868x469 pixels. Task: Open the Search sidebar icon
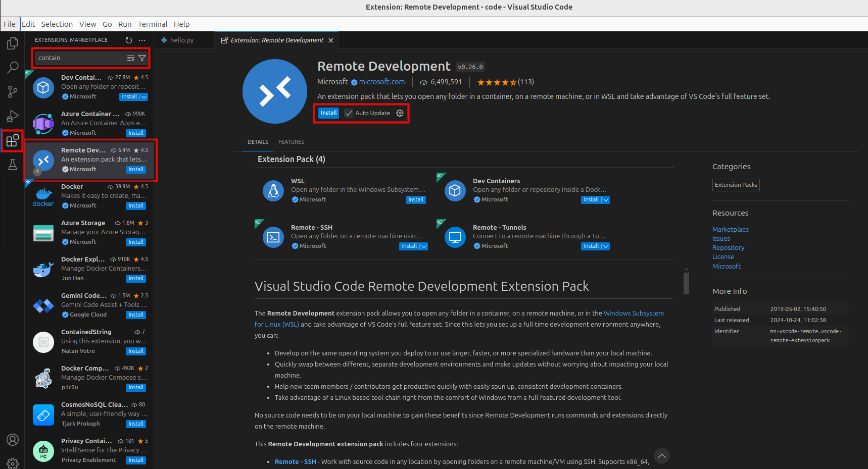click(x=12, y=68)
